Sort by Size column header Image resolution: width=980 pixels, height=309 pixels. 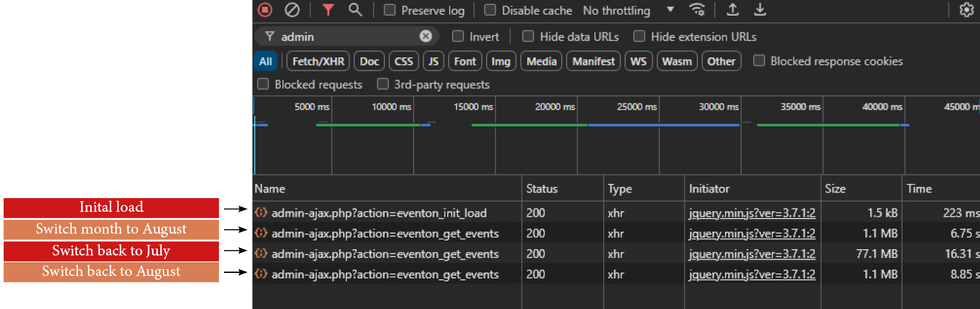(861, 188)
